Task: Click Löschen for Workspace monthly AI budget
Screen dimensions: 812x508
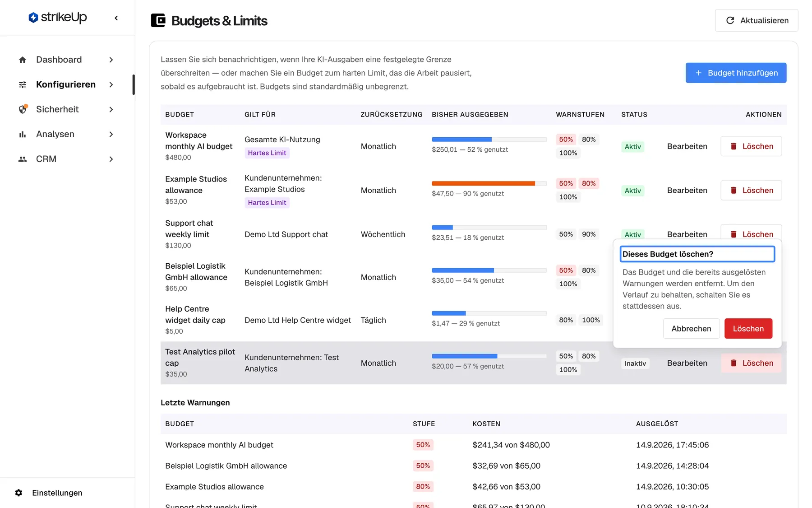Action: [751, 146]
